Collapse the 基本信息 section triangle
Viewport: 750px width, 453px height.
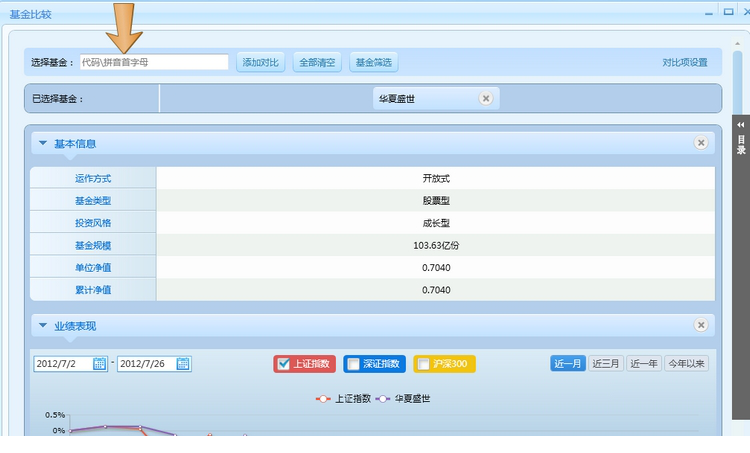[x=43, y=143]
